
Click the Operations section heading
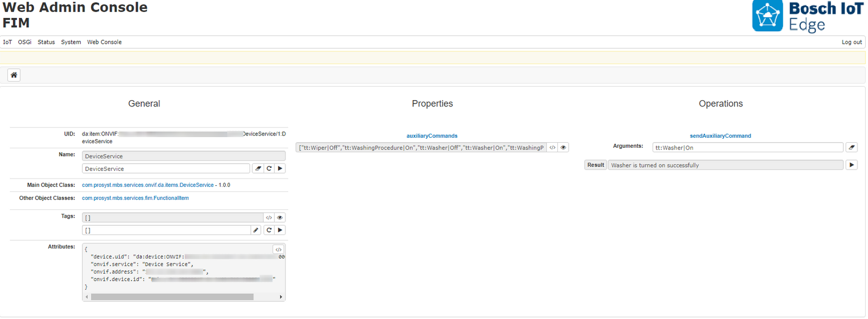721,104
